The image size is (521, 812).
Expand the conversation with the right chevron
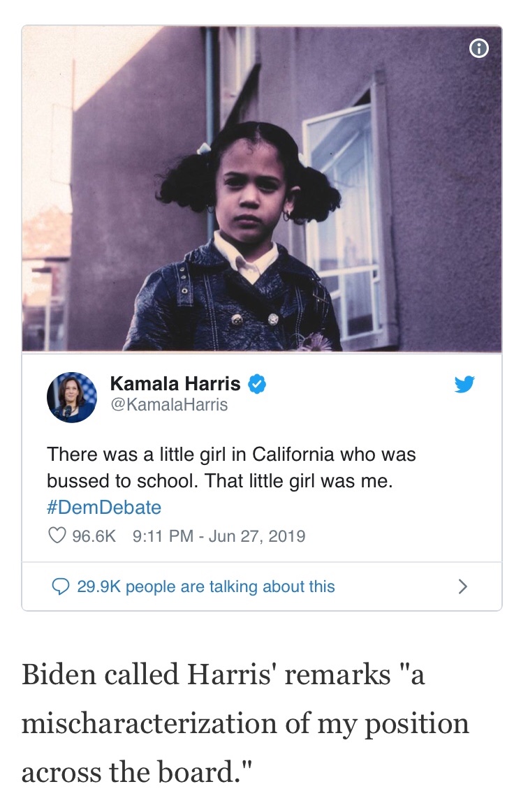pos(462,586)
